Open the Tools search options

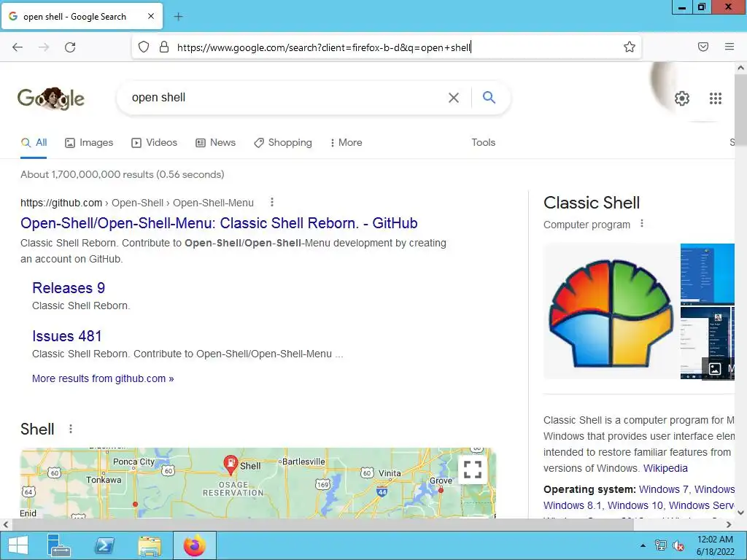[x=483, y=142]
